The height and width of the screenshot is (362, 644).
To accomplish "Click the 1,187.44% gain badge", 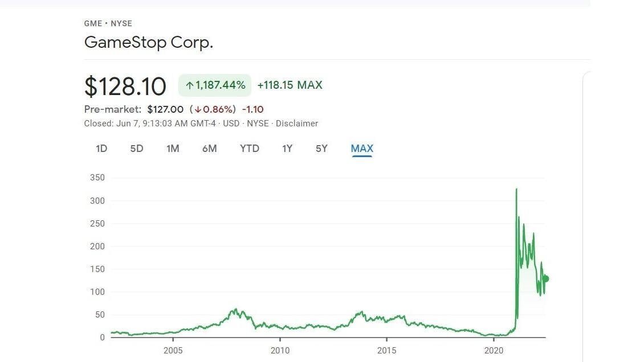I will pos(214,85).
